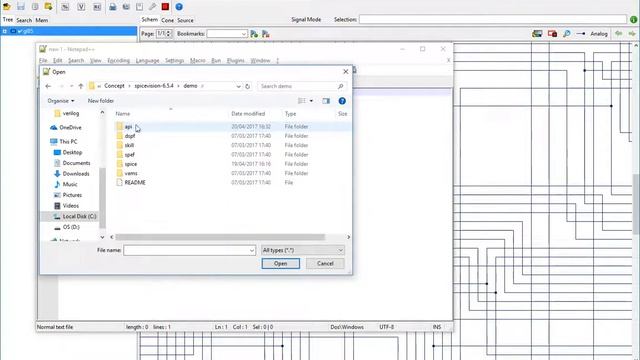
Task: Expand the g85 tree node
Action: pyautogui.click(x=4, y=31)
